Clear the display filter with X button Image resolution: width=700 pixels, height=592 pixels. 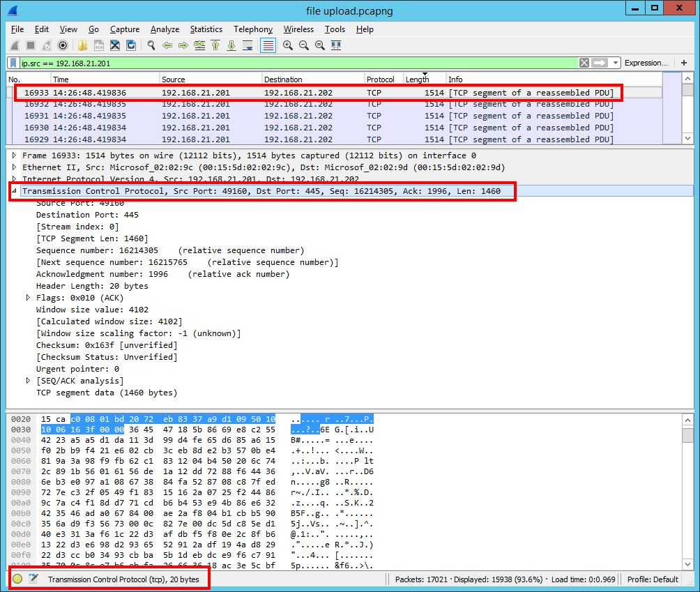pos(584,63)
